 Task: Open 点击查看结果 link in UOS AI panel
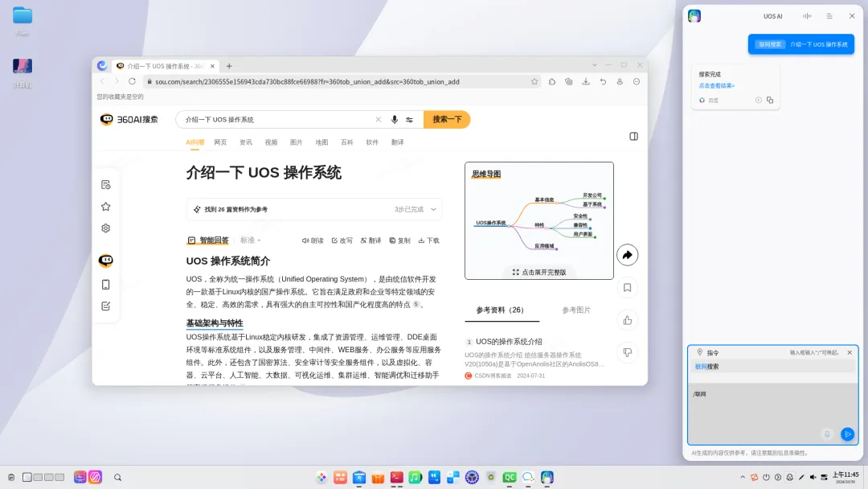click(x=716, y=85)
